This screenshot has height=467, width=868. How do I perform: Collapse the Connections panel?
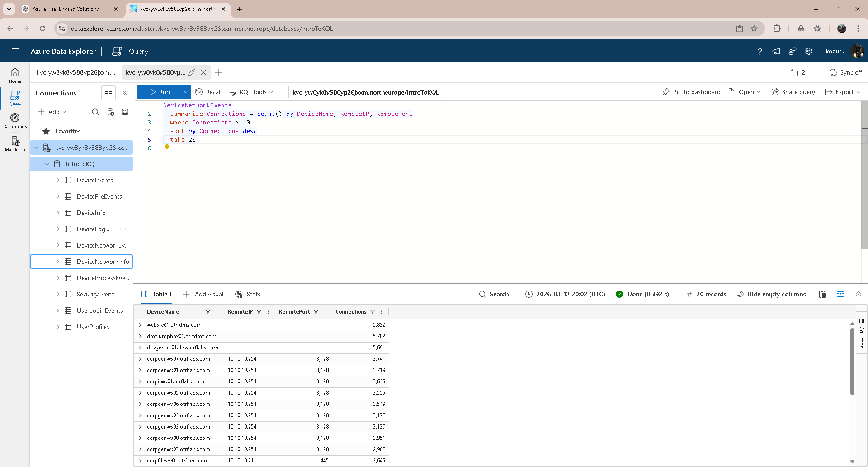coord(125,93)
